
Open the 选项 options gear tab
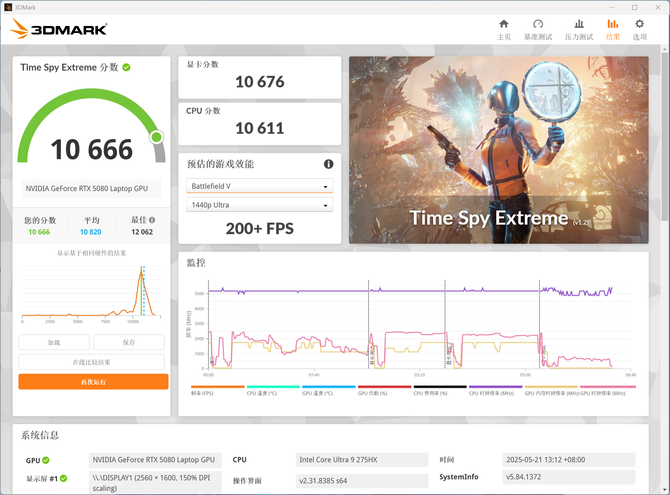(640, 29)
